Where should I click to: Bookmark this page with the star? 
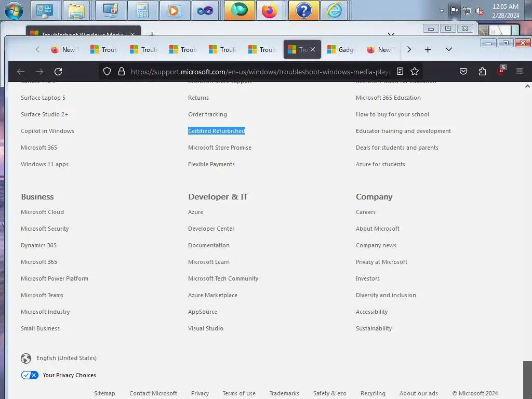click(x=415, y=71)
